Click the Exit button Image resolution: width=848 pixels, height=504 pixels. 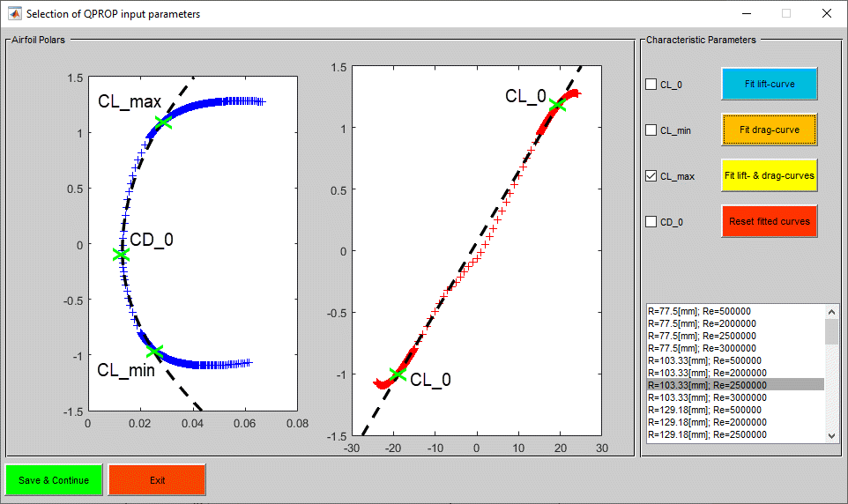pyautogui.click(x=157, y=480)
